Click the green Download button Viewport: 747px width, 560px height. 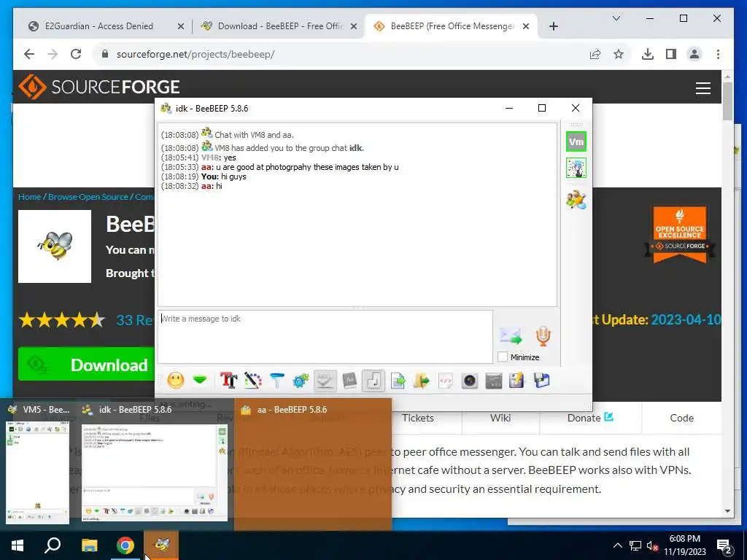tap(87, 365)
